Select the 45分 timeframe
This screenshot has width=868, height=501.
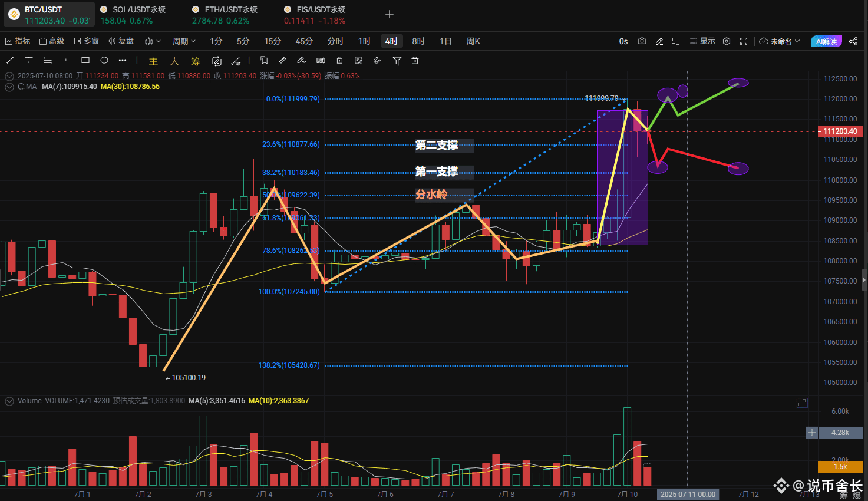[x=304, y=41]
